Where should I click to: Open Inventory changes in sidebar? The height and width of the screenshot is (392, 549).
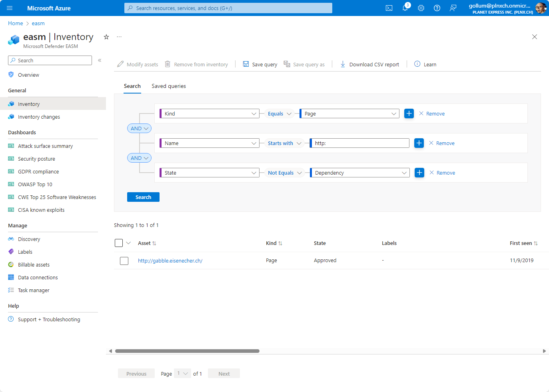pos(39,117)
